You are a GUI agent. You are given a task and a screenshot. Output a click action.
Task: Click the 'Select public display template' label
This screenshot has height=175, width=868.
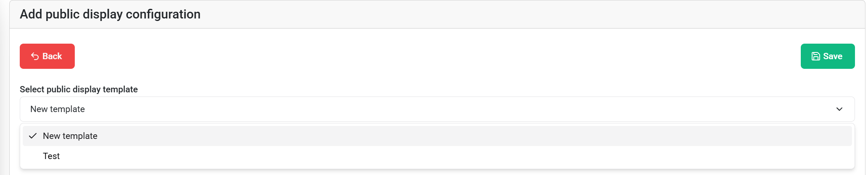[x=79, y=89]
